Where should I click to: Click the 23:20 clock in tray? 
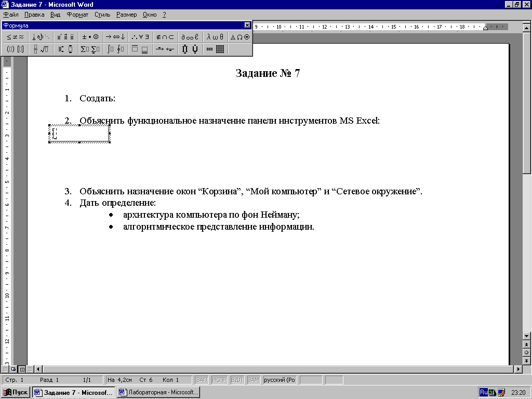(518, 393)
